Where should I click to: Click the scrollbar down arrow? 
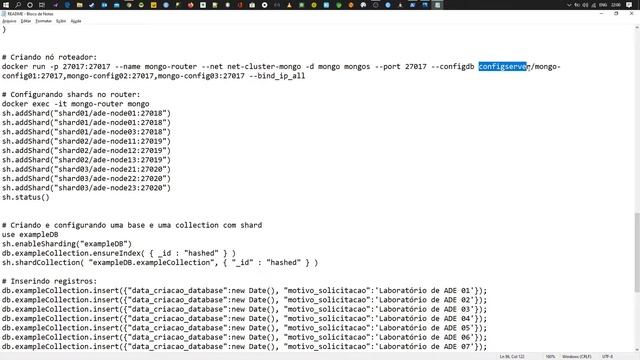637,349
